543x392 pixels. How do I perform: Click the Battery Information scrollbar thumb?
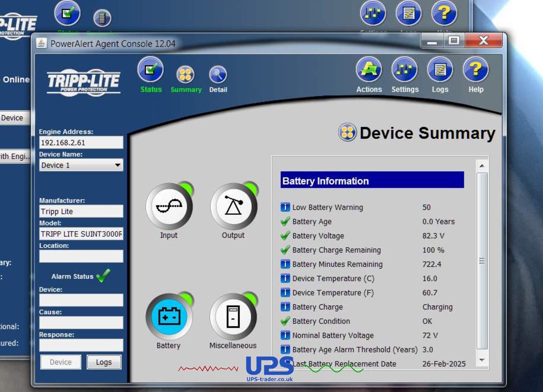[482, 261]
